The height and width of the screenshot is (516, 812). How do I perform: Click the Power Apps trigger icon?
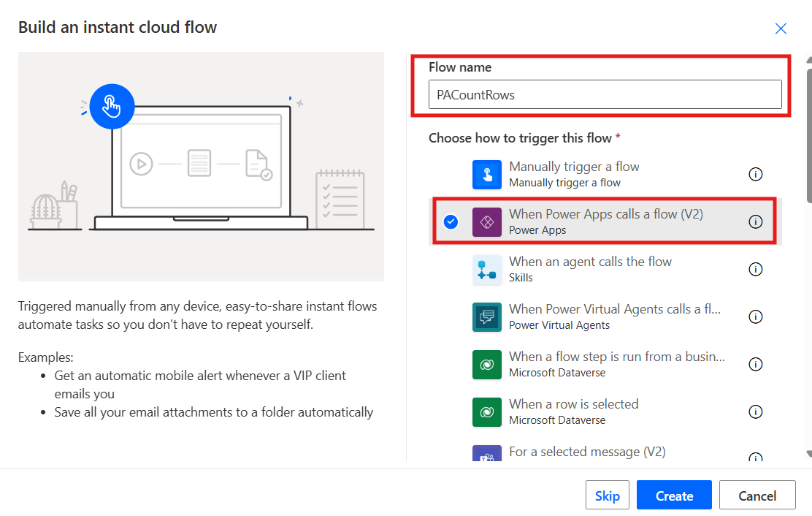(x=487, y=221)
